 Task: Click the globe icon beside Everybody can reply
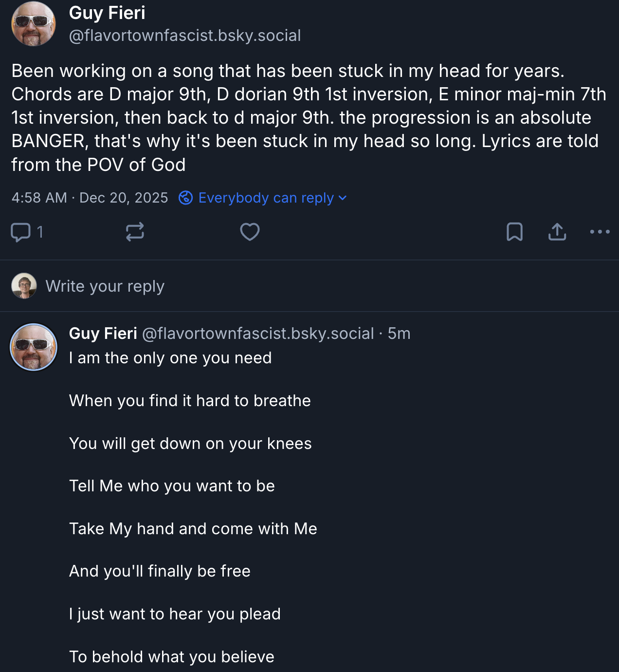pos(185,198)
